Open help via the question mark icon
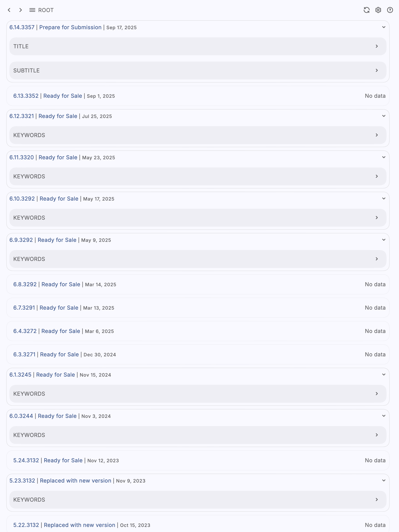 (x=390, y=10)
